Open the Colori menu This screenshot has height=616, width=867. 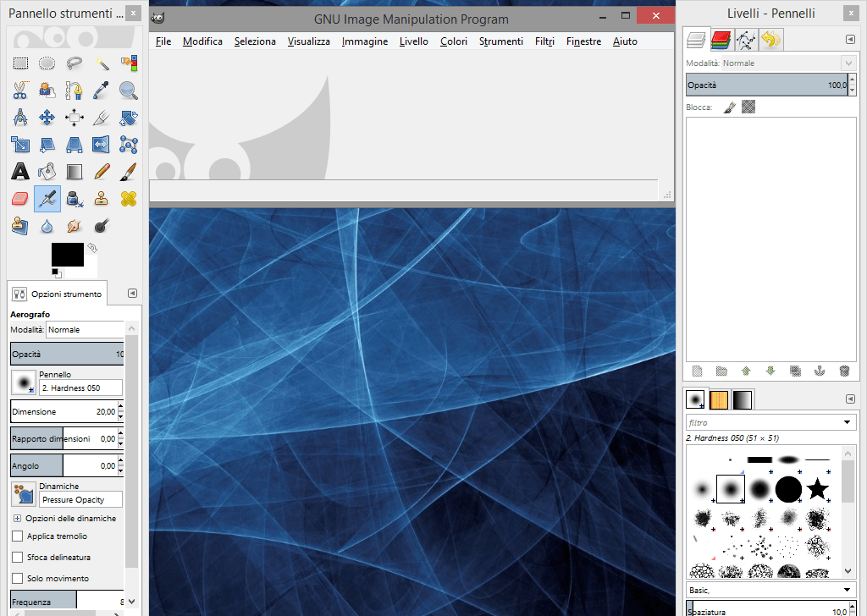click(453, 41)
